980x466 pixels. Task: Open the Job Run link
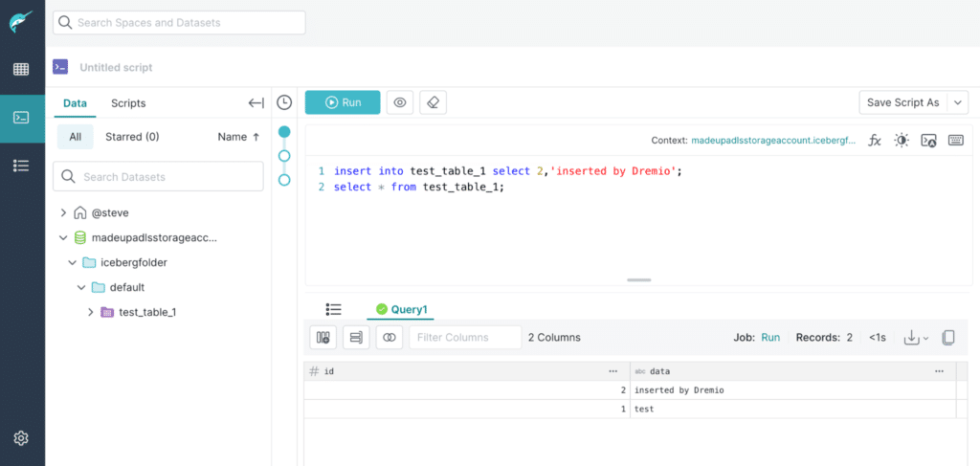point(770,338)
